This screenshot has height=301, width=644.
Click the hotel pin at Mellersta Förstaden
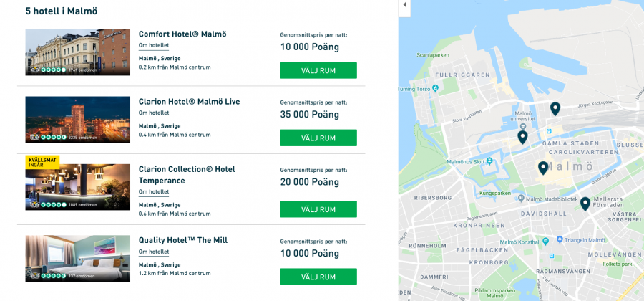[x=585, y=204]
